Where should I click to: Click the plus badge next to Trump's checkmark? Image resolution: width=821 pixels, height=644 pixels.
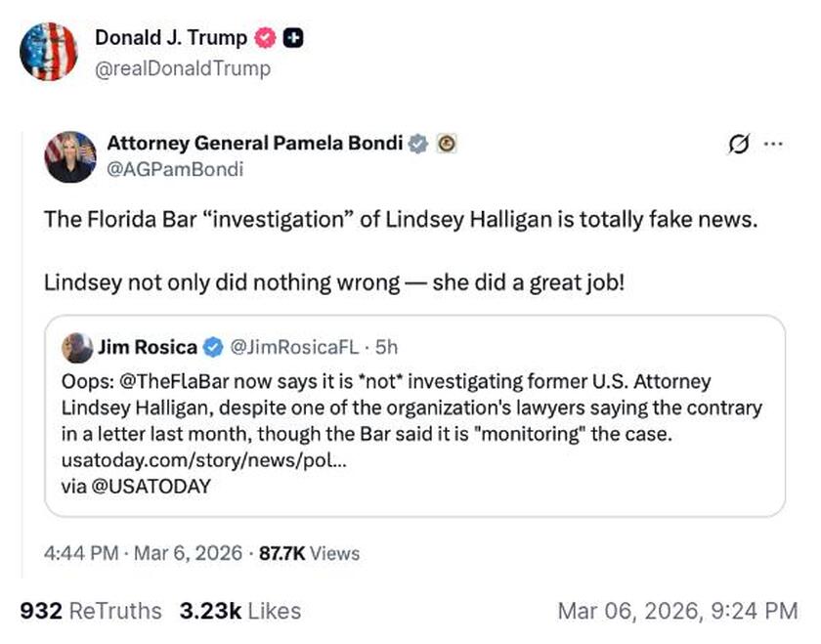(x=293, y=37)
